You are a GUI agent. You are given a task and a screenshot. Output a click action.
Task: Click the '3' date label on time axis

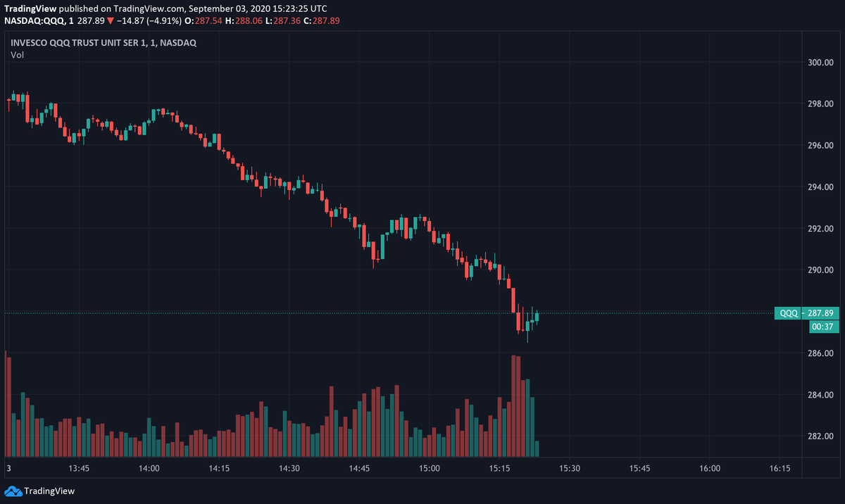click(9, 468)
